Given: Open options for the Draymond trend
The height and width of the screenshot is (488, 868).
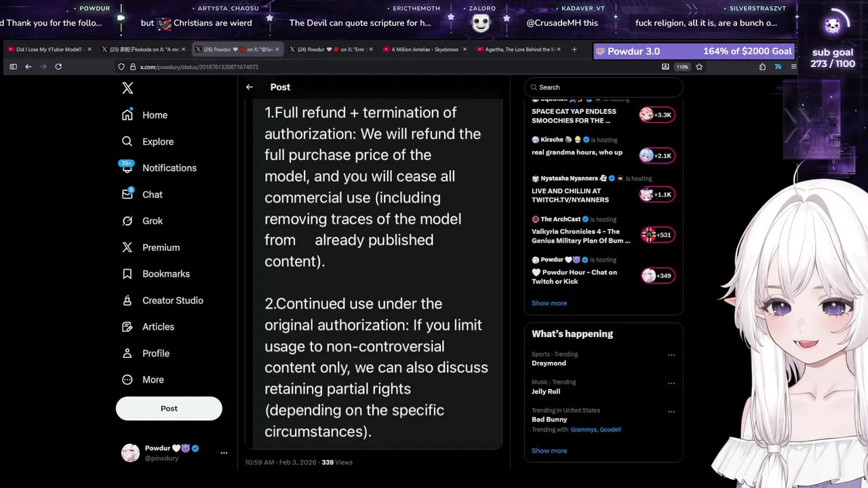Looking at the screenshot, I should pyautogui.click(x=671, y=355).
